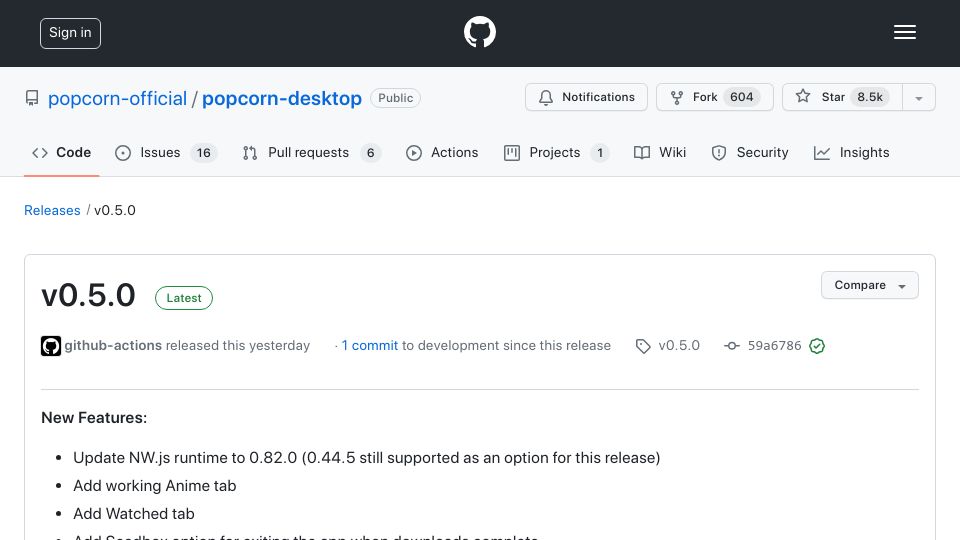Image resolution: width=960 pixels, height=540 pixels.
Task: Click the Actions play icon
Action: (x=414, y=153)
